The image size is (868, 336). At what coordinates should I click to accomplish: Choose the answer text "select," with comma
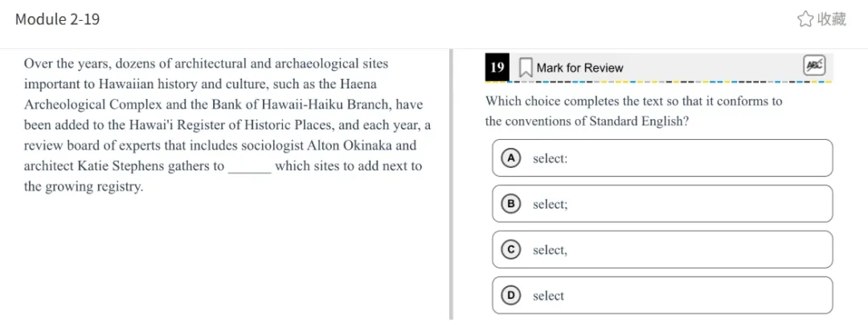point(550,251)
